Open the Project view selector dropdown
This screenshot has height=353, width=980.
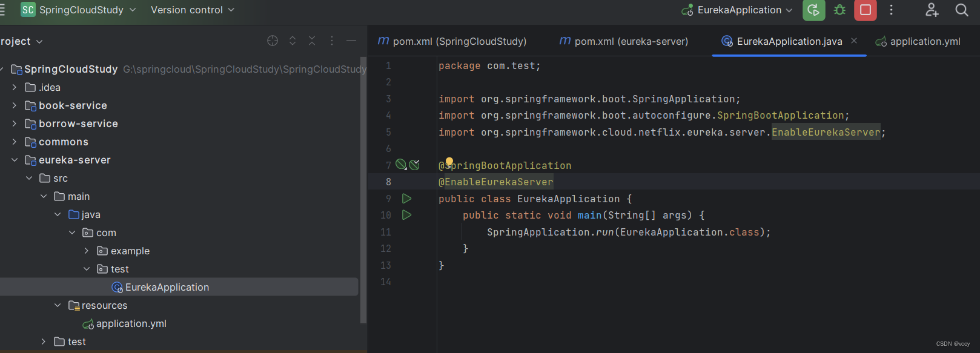pyautogui.click(x=22, y=41)
